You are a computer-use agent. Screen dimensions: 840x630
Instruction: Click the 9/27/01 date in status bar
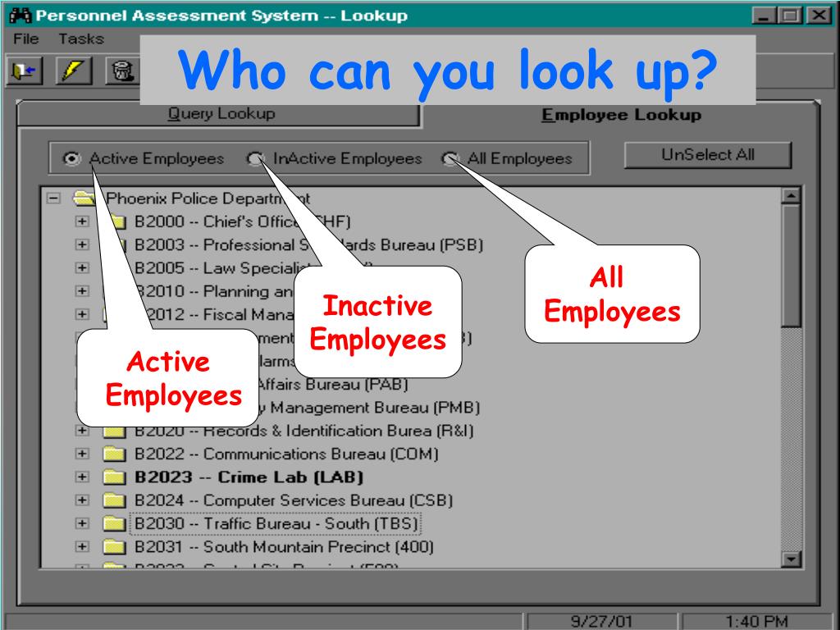point(601,622)
